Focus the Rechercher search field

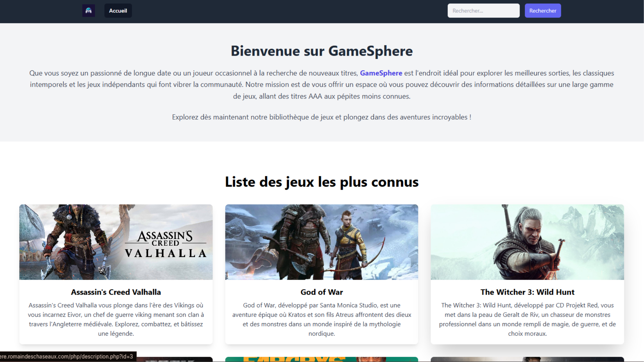pos(483,11)
